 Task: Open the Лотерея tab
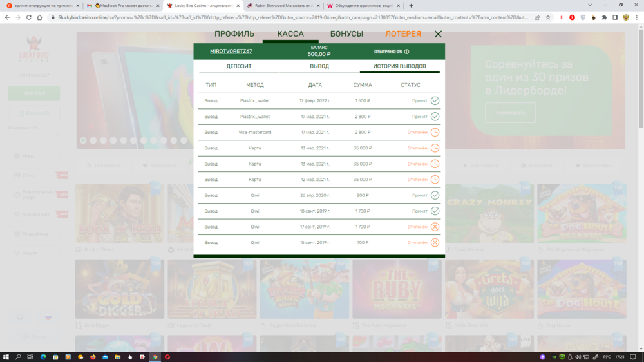click(x=402, y=34)
